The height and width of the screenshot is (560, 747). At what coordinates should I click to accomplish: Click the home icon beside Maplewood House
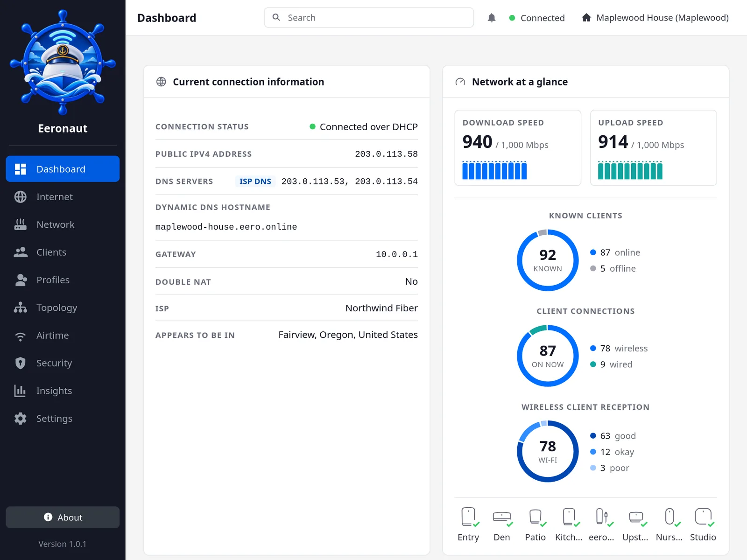click(586, 18)
